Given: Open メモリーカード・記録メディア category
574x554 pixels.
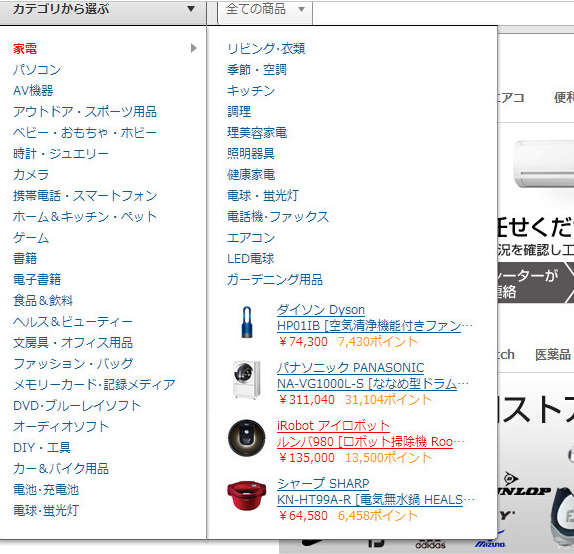Looking at the screenshot, I should coord(94,384).
